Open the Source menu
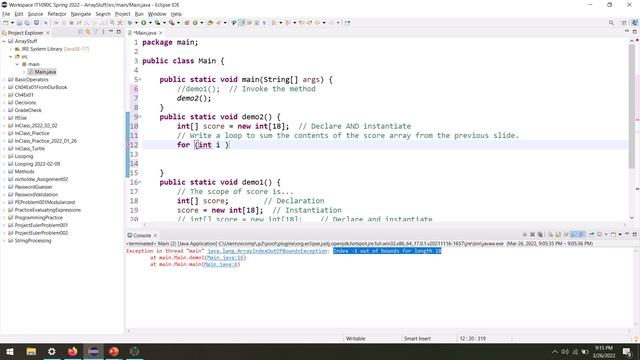Viewport: 640px width, 360px height. (35, 14)
